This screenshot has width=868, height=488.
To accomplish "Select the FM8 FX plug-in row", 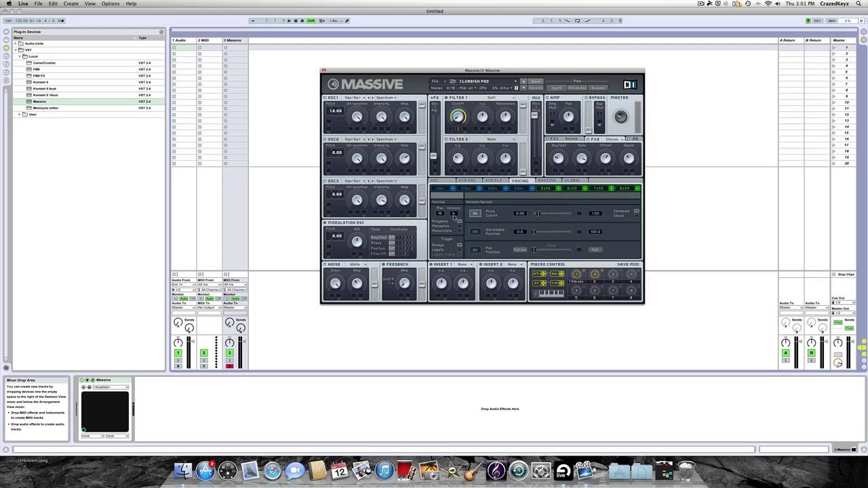I will pyautogui.click(x=88, y=75).
